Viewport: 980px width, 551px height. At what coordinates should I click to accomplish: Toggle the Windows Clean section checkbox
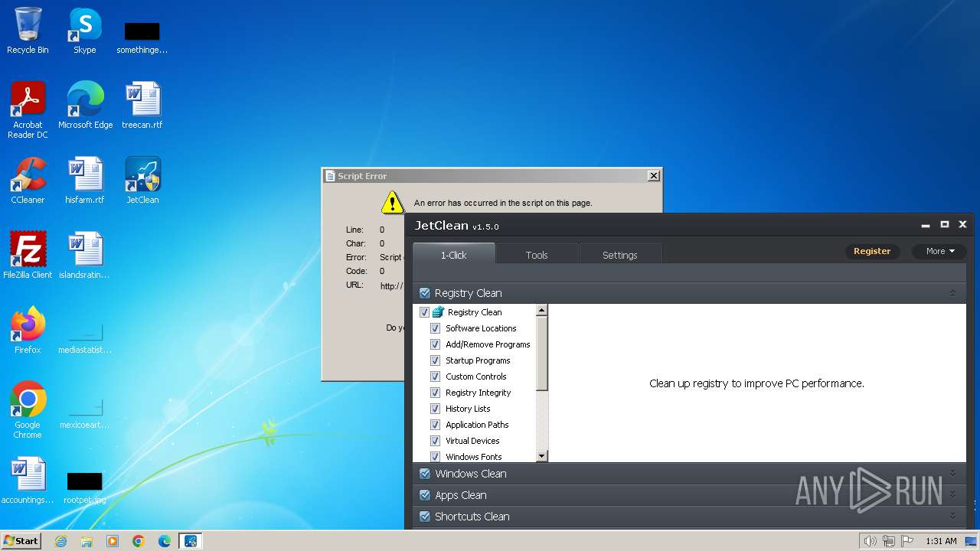425,474
